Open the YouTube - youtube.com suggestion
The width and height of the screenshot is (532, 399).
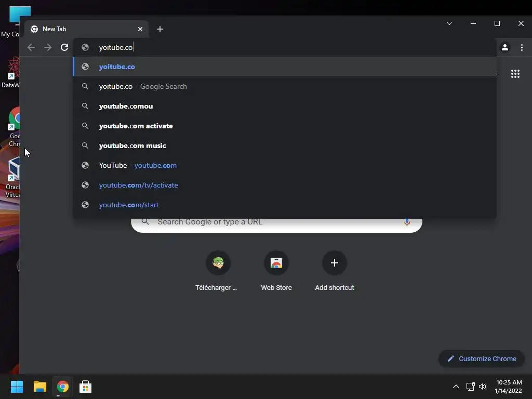(285, 165)
